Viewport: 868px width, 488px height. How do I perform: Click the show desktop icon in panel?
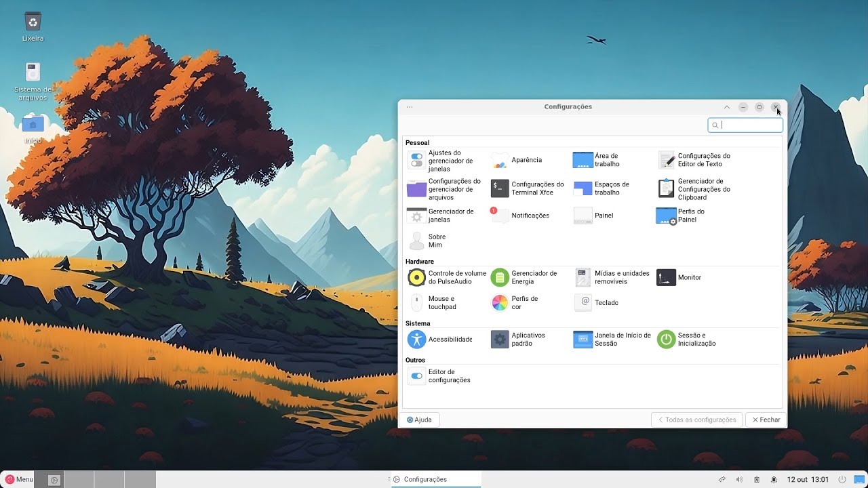pyautogui.click(x=859, y=479)
